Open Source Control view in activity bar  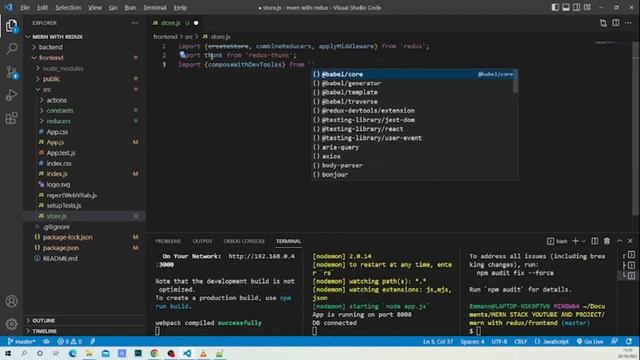click(11, 72)
